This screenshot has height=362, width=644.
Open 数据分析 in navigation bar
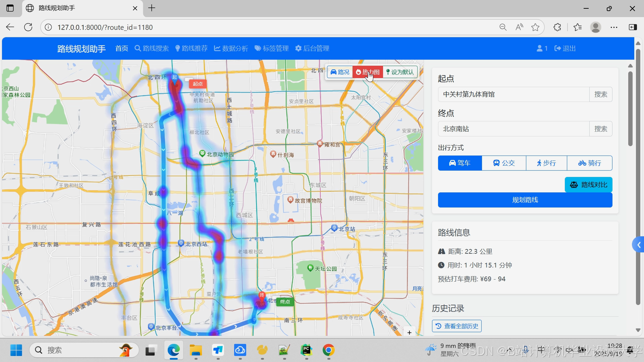(231, 49)
